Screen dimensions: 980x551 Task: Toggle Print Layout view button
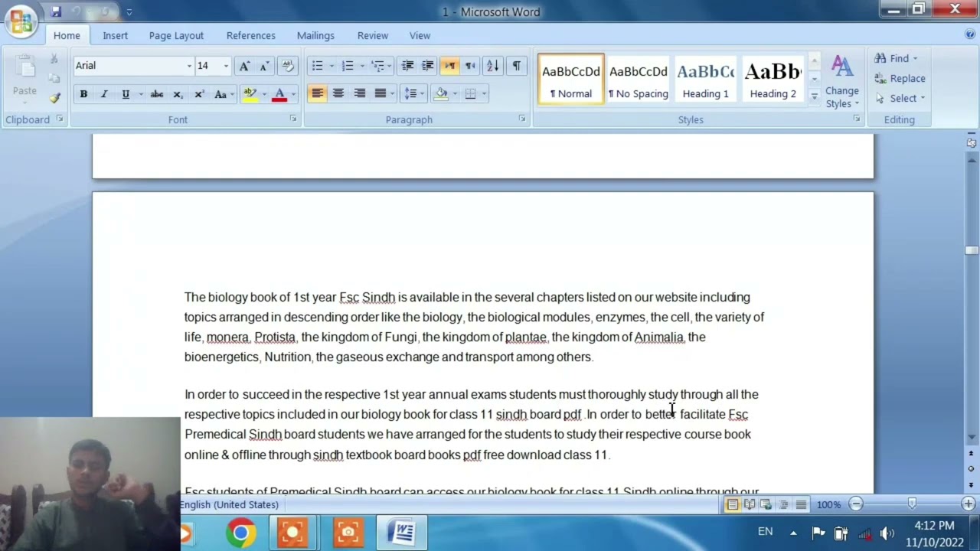(x=733, y=504)
